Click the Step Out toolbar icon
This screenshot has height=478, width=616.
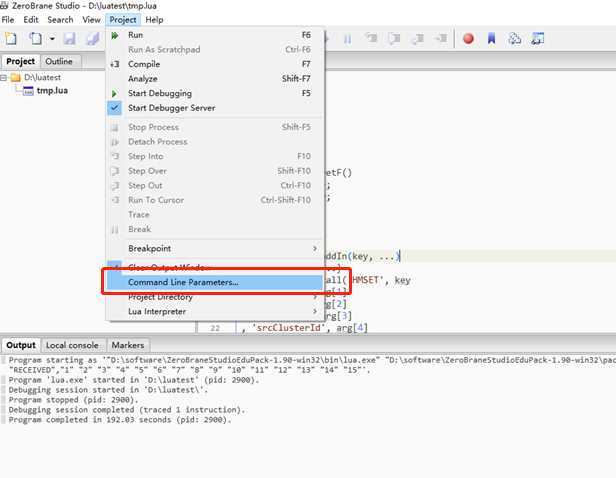(x=417, y=38)
